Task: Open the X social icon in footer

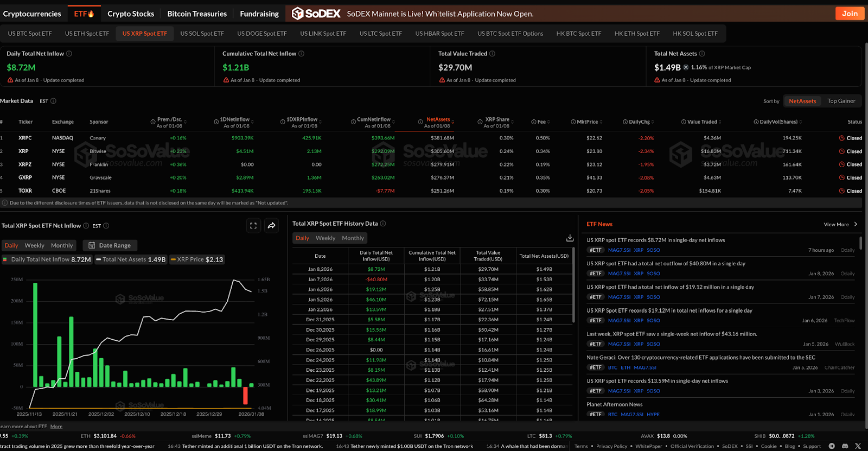Action: tap(858, 446)
